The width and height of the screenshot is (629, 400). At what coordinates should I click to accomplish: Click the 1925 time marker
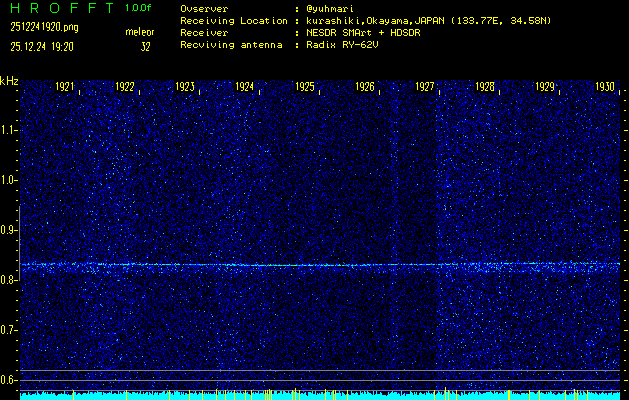(x=305, y=87)
